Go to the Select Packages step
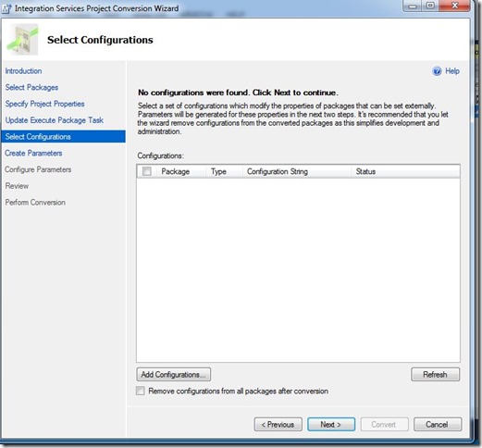Image resolution: width=482 pixels, height=448 pixels. [31, 87]
